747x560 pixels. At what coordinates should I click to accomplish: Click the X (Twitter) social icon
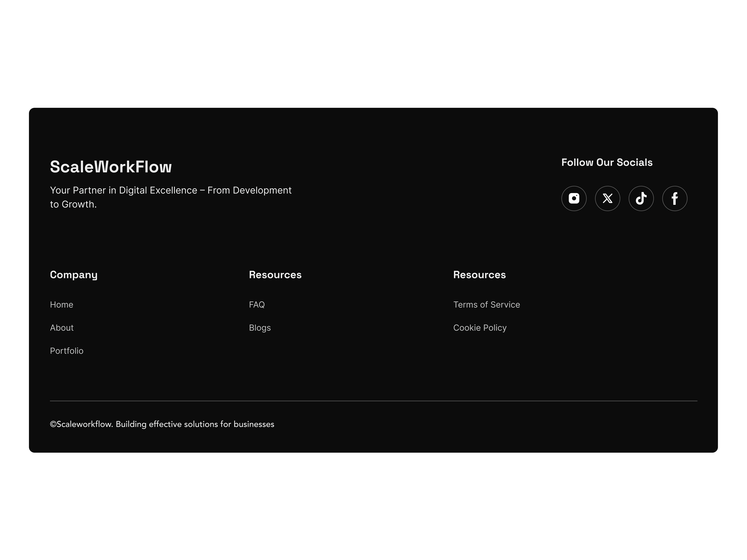607,198
